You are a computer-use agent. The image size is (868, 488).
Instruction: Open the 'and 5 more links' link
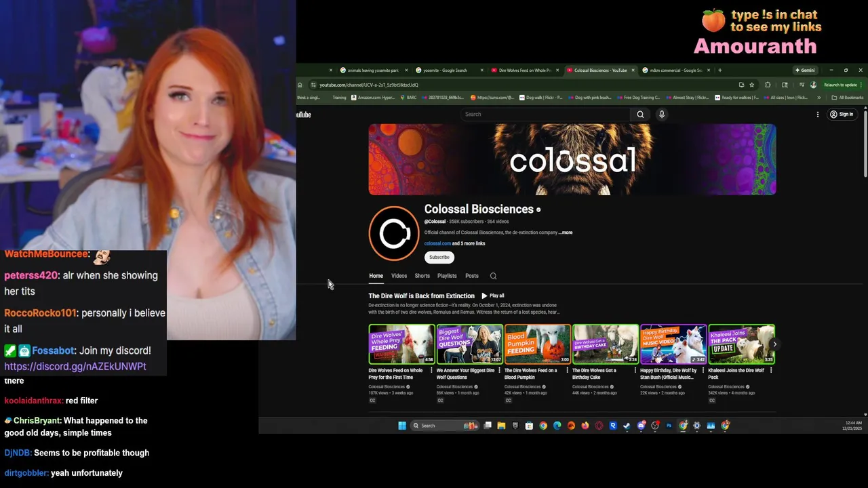click(x=469, y=243)
